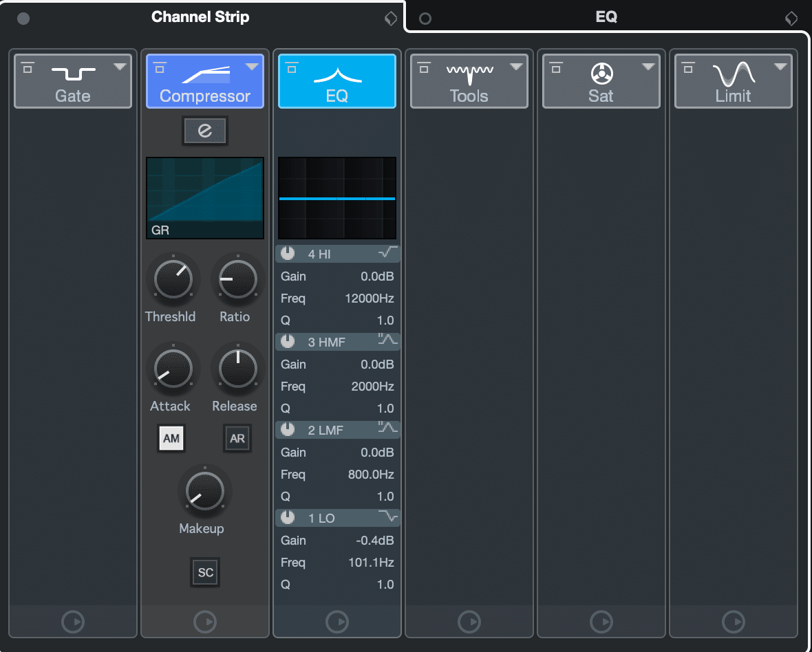This screenshot has width=812, height=652.
Task: Open the Tools module
Action: pyautogui.click(x=469, y=81)
